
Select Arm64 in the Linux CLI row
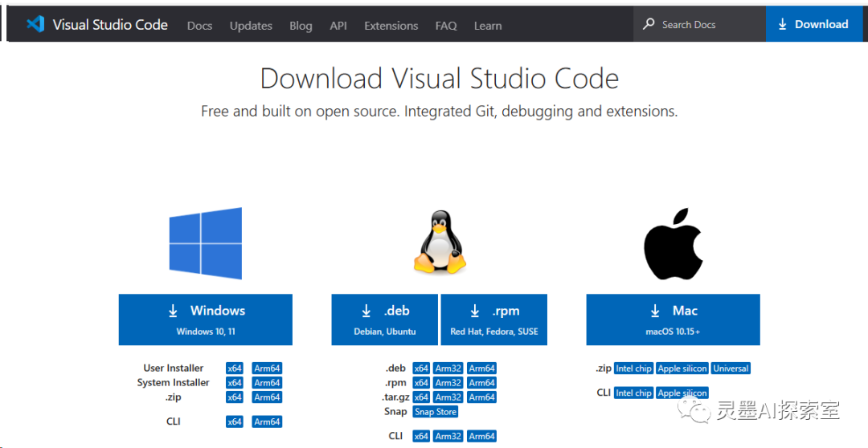click(481, 436)
